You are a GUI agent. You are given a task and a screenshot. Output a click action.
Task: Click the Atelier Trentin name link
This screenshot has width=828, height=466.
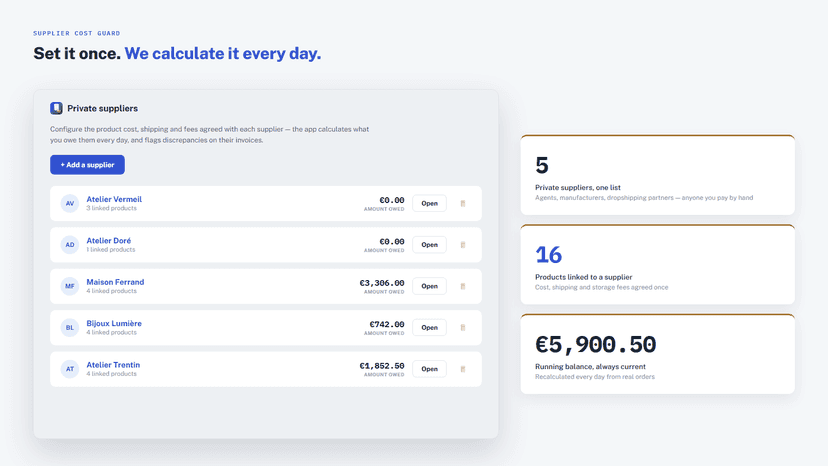pos(113,365)
